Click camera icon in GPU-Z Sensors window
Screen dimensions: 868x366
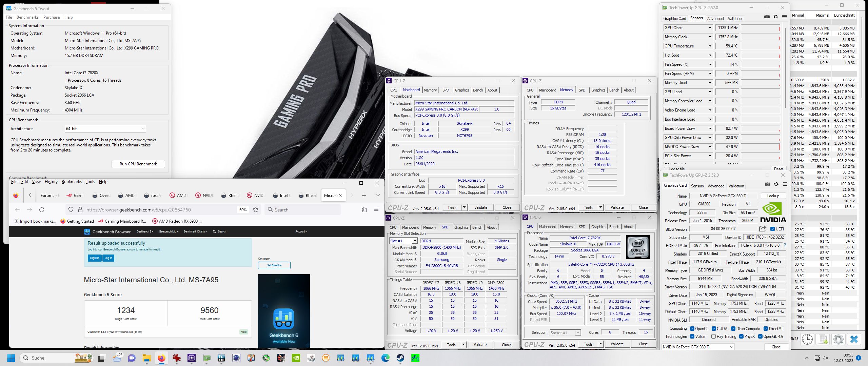click(767, 17)
